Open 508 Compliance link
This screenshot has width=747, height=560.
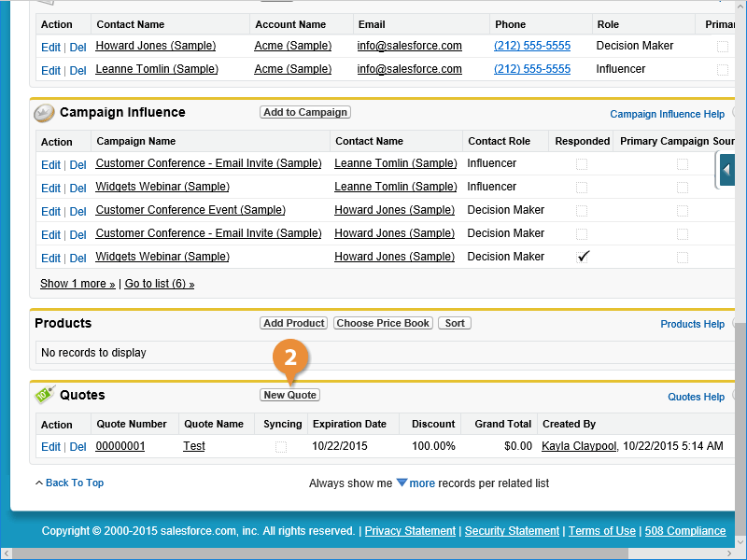pos(685,531)
